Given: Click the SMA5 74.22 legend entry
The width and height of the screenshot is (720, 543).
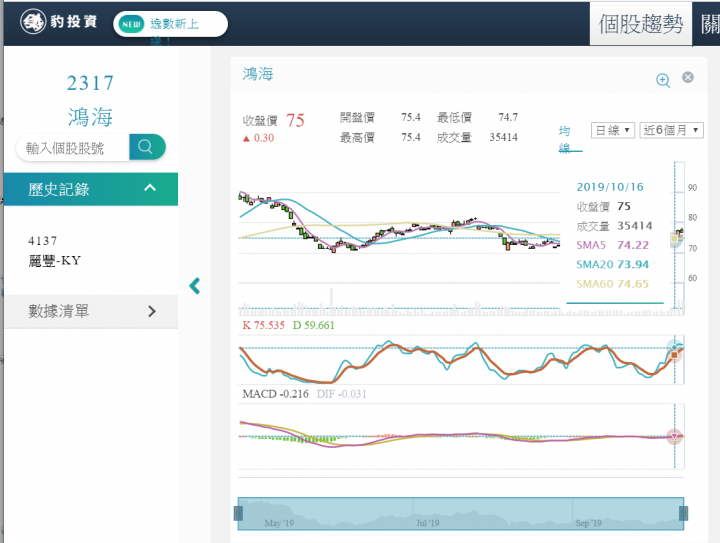Looking at the screenshot, I should tap(613, 245).
